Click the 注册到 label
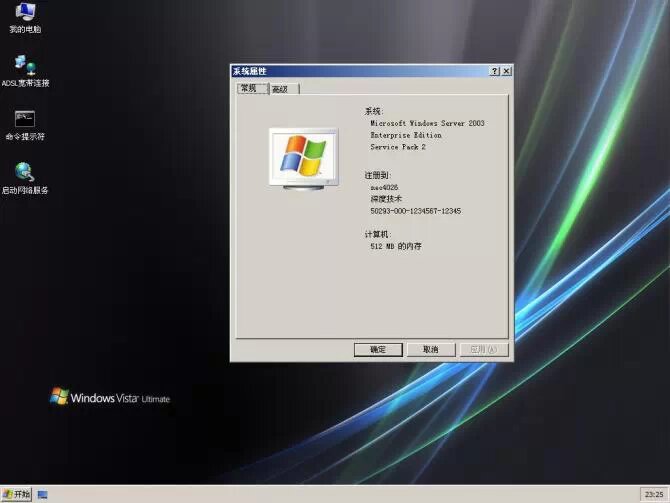The width and height of the screenshot is (670, 503). pyautogui.click(x=378, y=175)
